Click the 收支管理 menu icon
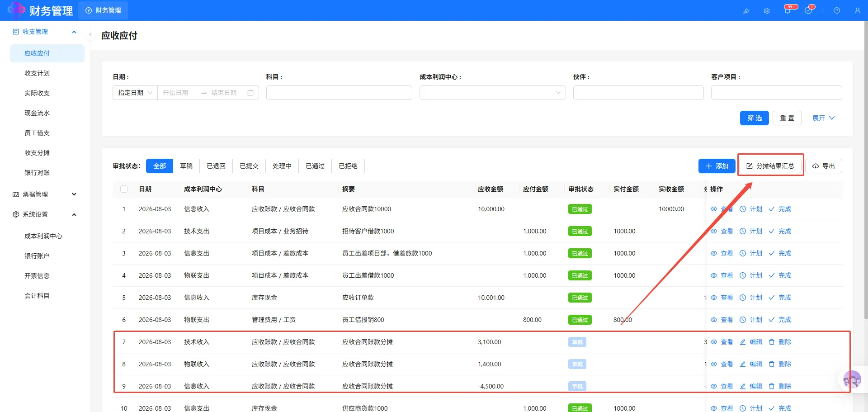 tap(16, 32)
